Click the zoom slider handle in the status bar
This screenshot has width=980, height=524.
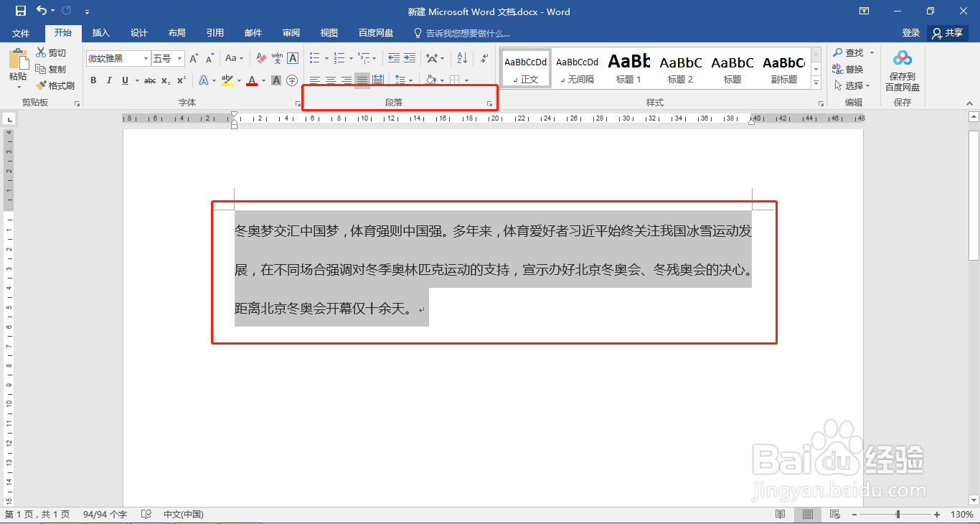pyautogui.click(x=897, y=515)
